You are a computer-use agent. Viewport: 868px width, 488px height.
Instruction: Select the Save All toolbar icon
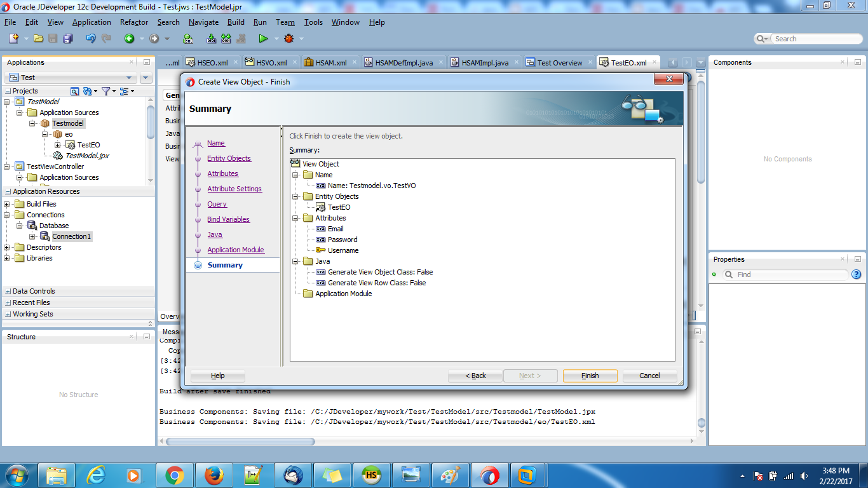(67, 38)
